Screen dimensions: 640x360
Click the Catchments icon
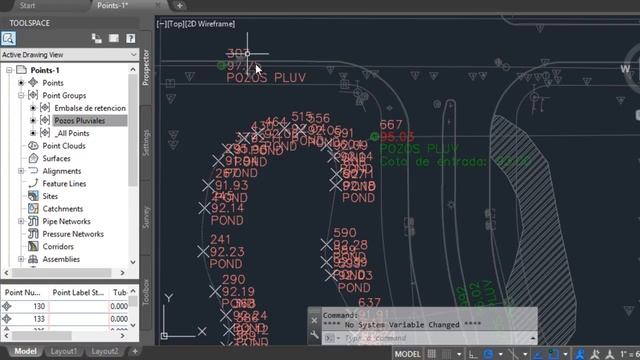(x=33, y=209)
